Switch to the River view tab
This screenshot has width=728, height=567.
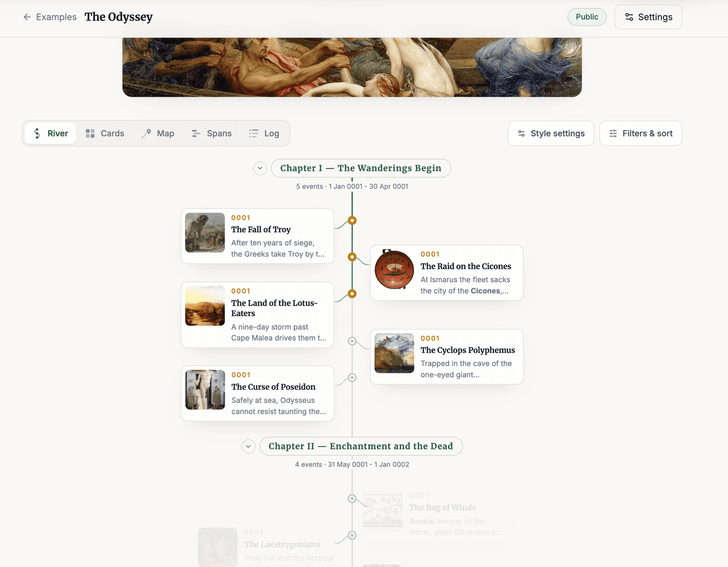click(50, 133)
